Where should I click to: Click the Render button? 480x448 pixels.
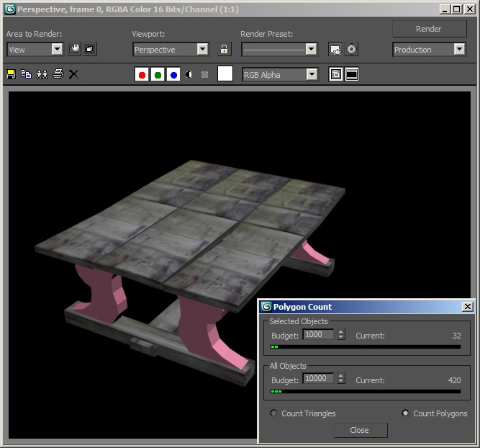coord(429,29)
